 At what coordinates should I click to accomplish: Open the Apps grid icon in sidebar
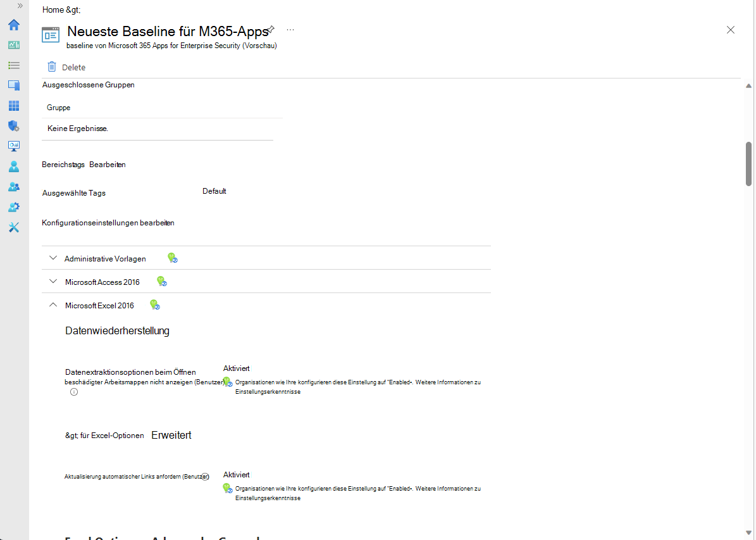click(14, 106)
